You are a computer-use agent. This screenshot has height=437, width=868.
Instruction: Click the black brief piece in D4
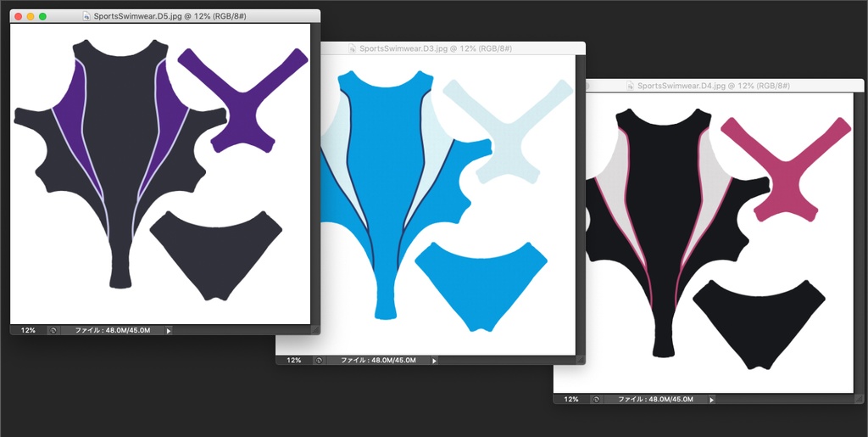point(759,326)
